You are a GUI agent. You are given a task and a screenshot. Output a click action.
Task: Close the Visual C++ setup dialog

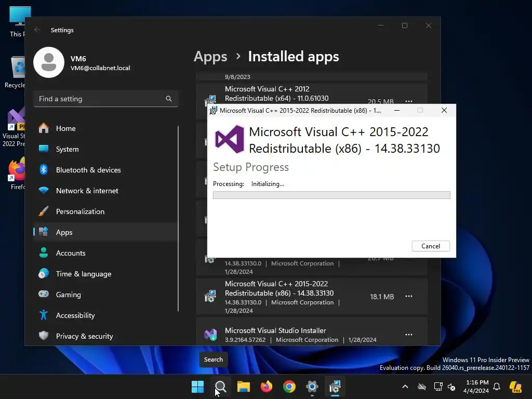444,110
